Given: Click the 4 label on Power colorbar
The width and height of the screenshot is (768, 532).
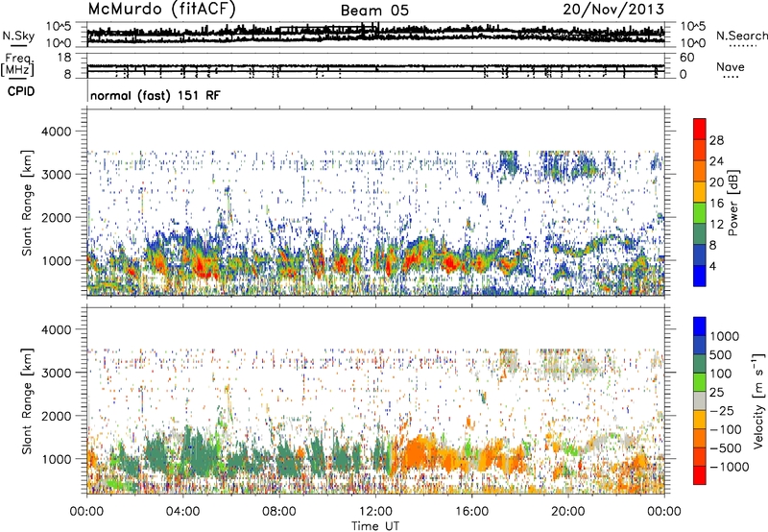Looking at the screenshot, I should tap(712, 266).
